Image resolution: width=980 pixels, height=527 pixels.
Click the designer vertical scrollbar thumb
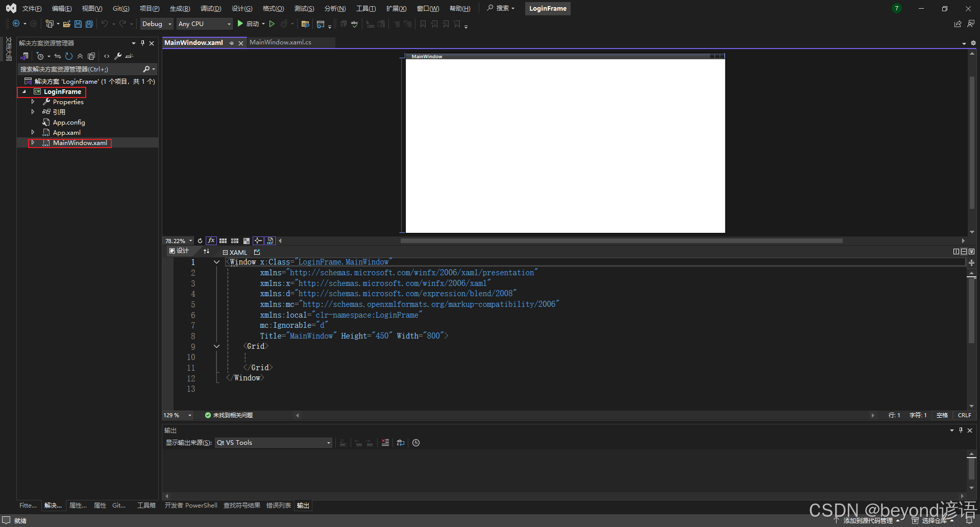[972, 142]
